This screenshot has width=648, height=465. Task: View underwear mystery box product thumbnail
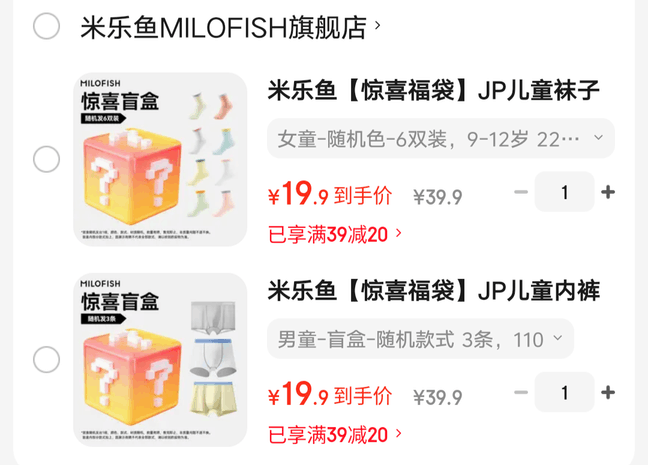pyautogui.click(x=160, y=360)
